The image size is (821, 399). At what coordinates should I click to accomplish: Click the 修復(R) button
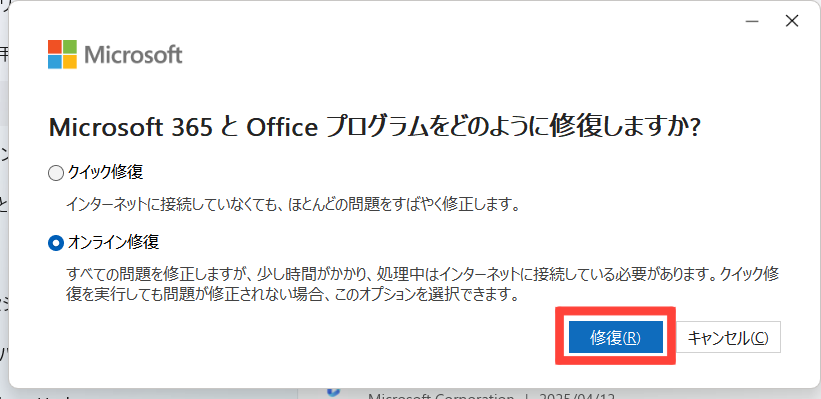coord(616,338)
